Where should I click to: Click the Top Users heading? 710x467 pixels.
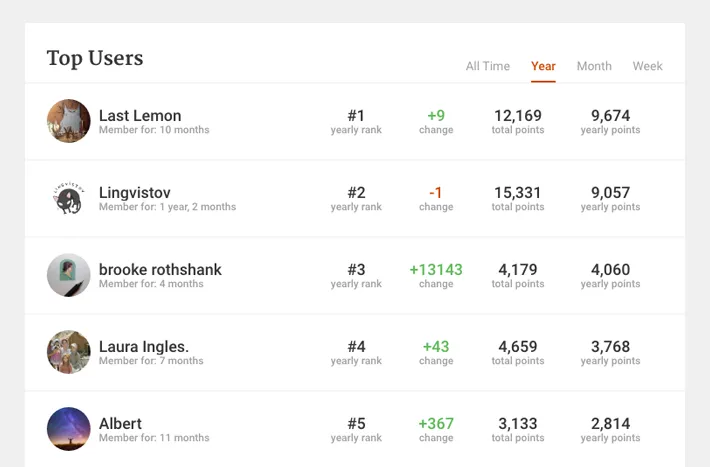pos(95,58)
